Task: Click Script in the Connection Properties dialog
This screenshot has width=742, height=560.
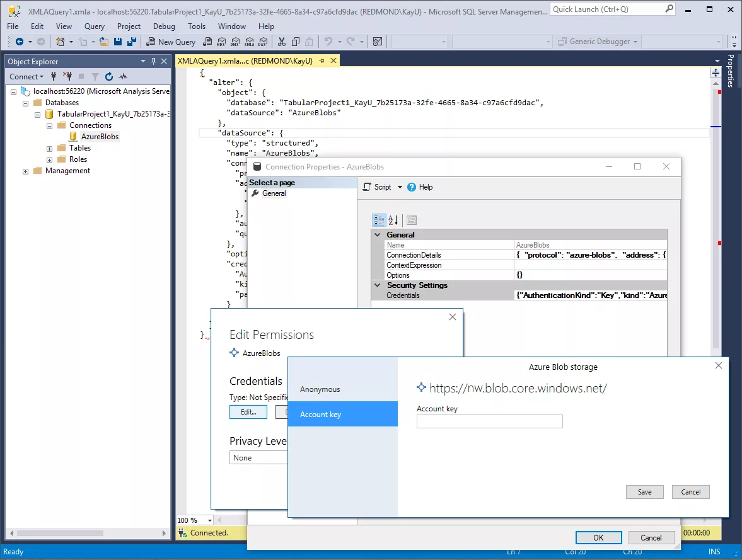Action: click(377, 187)
